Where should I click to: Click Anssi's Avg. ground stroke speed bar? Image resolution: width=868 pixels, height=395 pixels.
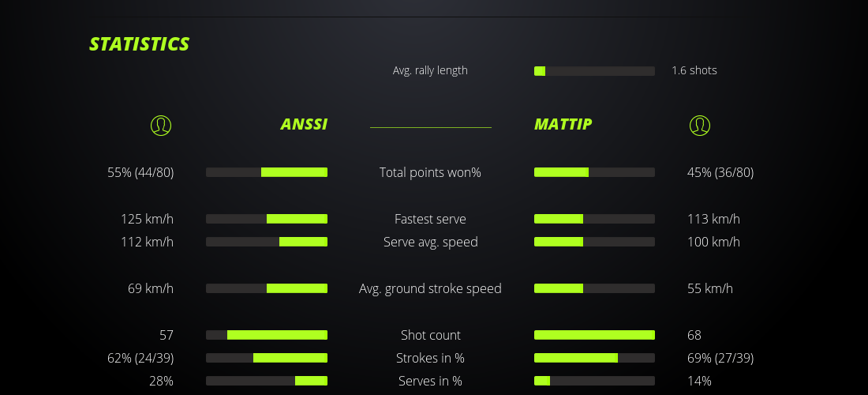point(267,288)
